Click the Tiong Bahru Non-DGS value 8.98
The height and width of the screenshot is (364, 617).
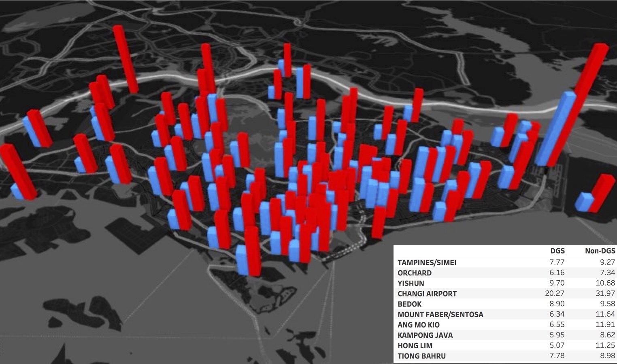(608, 356)
